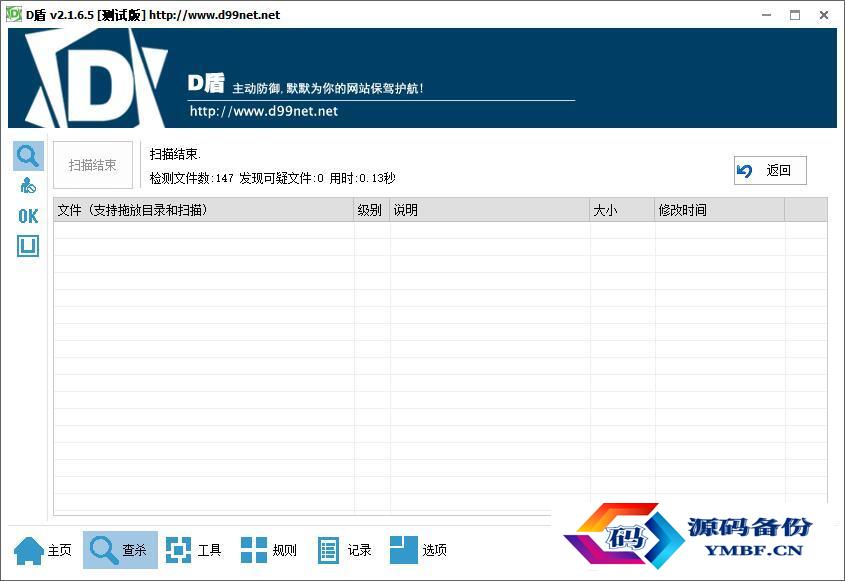Click the blue OK sidebar icon
The width and height of the screenshot is (845, 581).
coord(28,216)
